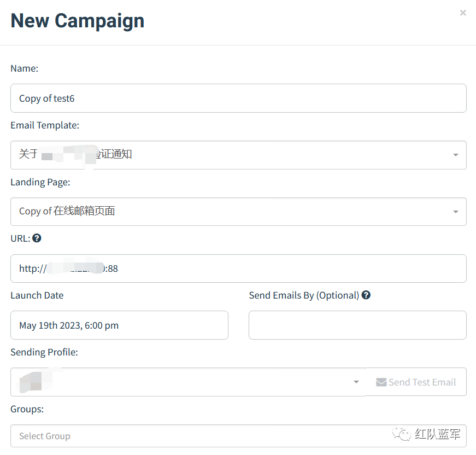Click the Select Groups field
The image size is (476, 455).
[191, 436]
